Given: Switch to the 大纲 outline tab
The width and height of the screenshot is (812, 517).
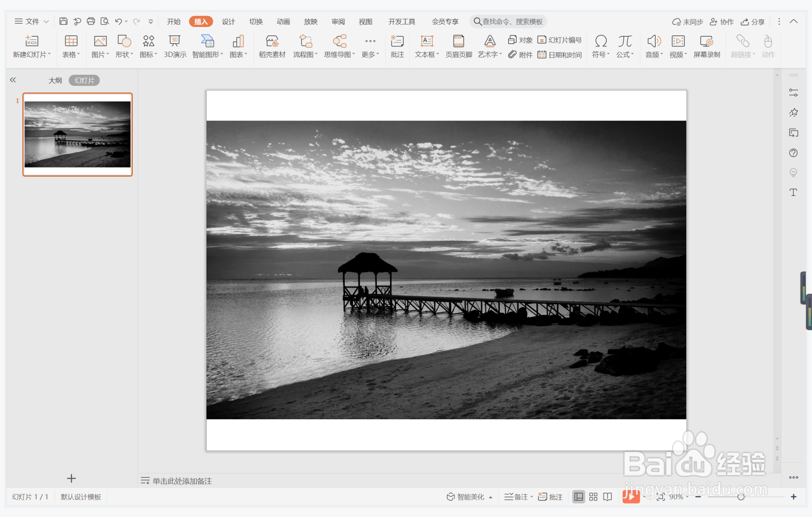Looking at the screenshot, I should point(55,80).
